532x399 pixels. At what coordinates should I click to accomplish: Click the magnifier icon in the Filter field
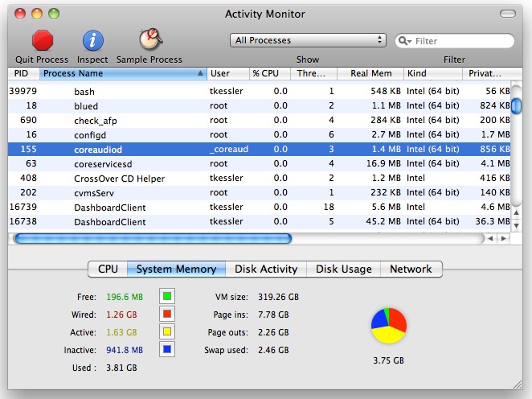[x=403, y=41]
